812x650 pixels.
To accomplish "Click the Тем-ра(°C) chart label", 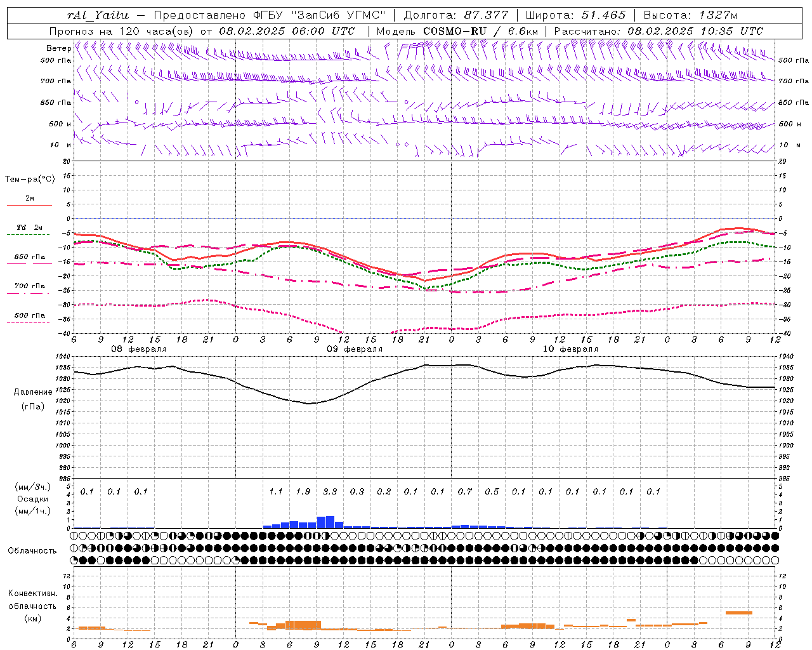I will [x=30, y=179].
